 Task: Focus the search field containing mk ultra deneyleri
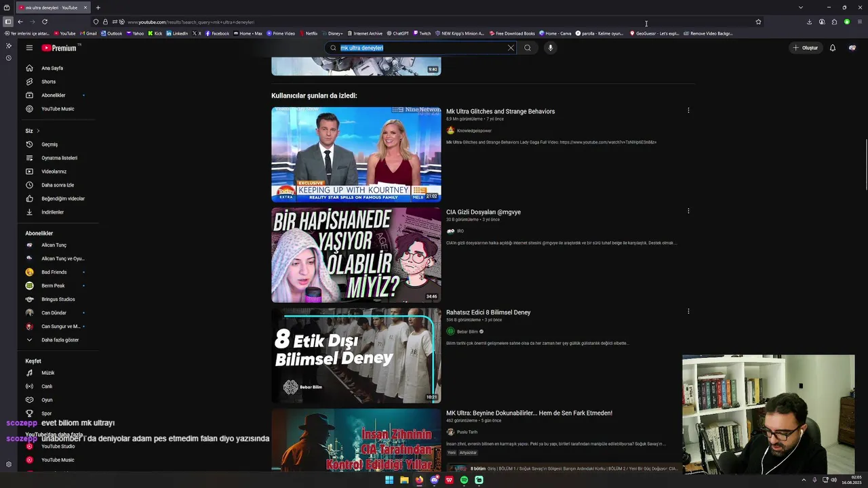click(422, 47)
